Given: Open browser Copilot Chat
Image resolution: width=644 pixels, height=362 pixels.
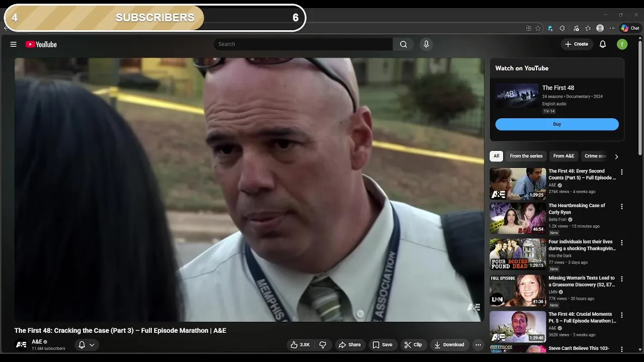Looking at the screenshot, I should [630, 28].
